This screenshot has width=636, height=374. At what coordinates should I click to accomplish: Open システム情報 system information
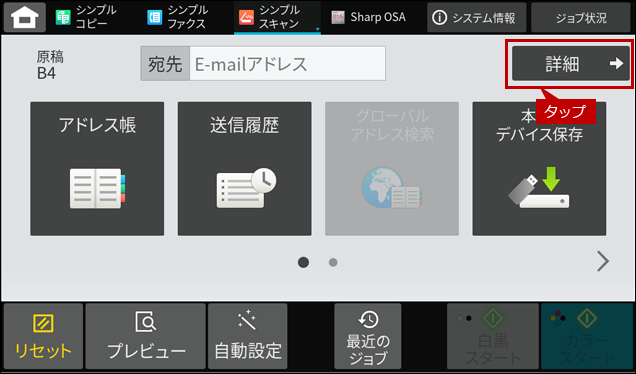(x=477, y=17)
